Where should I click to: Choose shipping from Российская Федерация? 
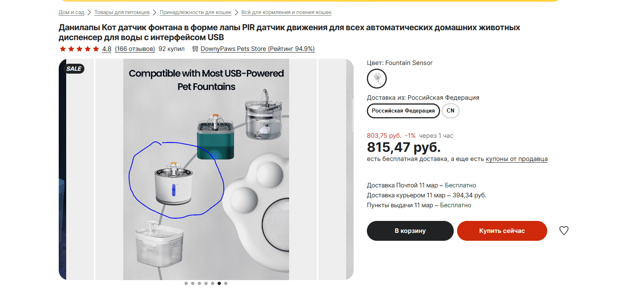pos(403,111)
